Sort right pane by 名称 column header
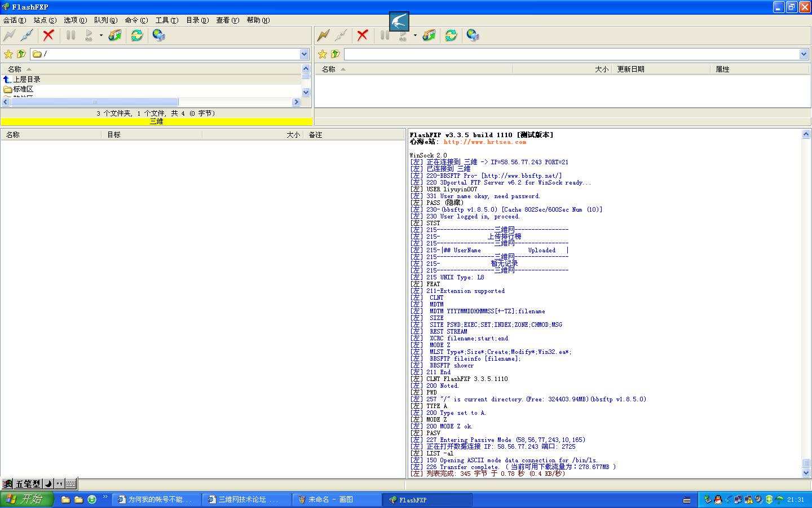The width and height of the screenshot is (812, 508). [x=414, y=69]
